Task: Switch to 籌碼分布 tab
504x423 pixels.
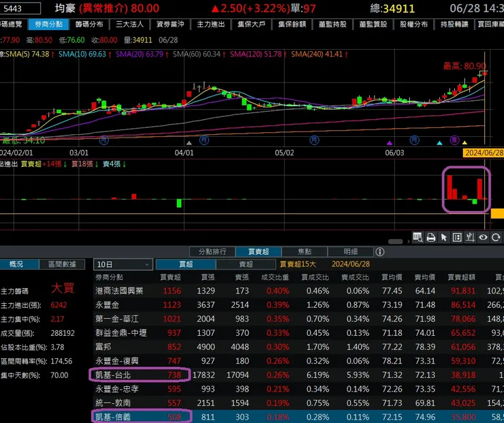Action: (89, 24)
